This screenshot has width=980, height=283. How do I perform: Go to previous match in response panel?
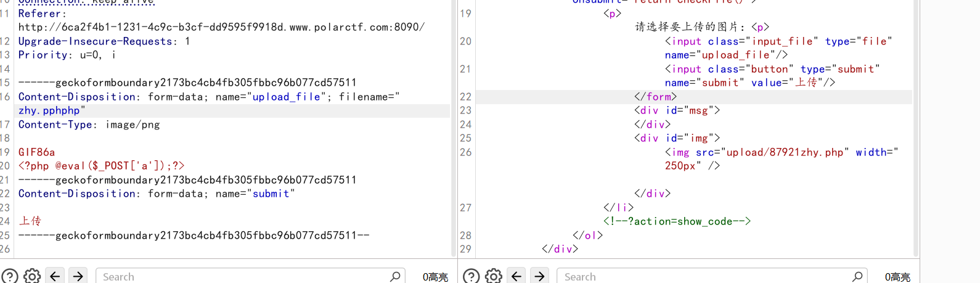click(517, 276)
